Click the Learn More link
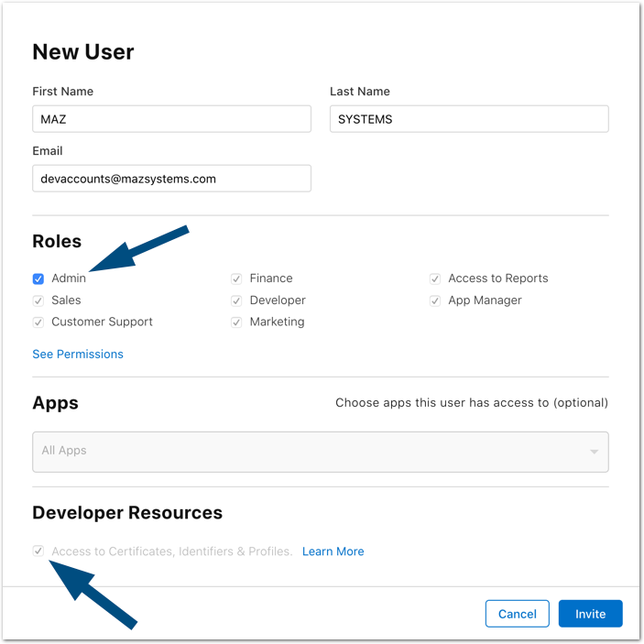 [333, 551]
